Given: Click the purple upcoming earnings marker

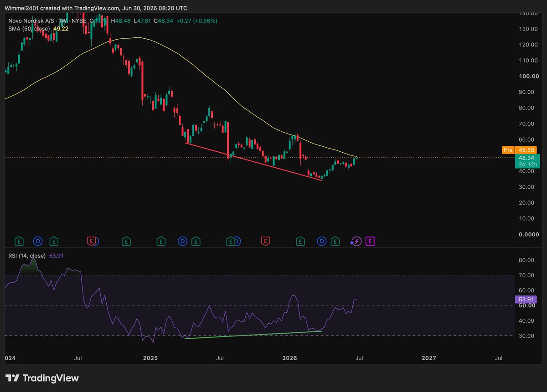Looking at the screenshot, I should 370,241.
